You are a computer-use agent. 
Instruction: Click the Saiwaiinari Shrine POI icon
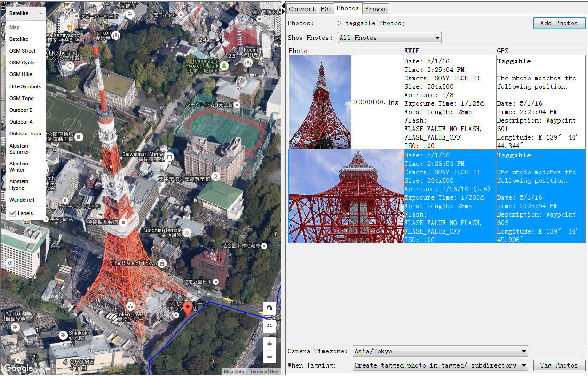(170, 157)
